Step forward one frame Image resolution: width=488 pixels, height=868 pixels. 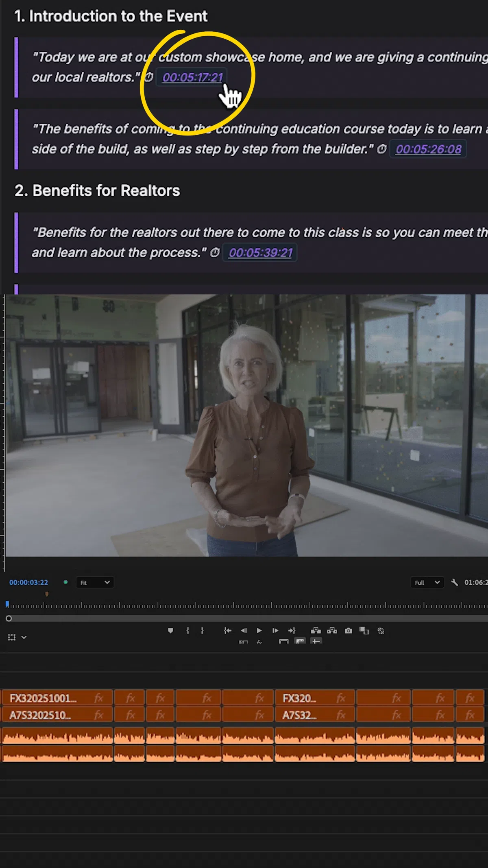(275, 630)
